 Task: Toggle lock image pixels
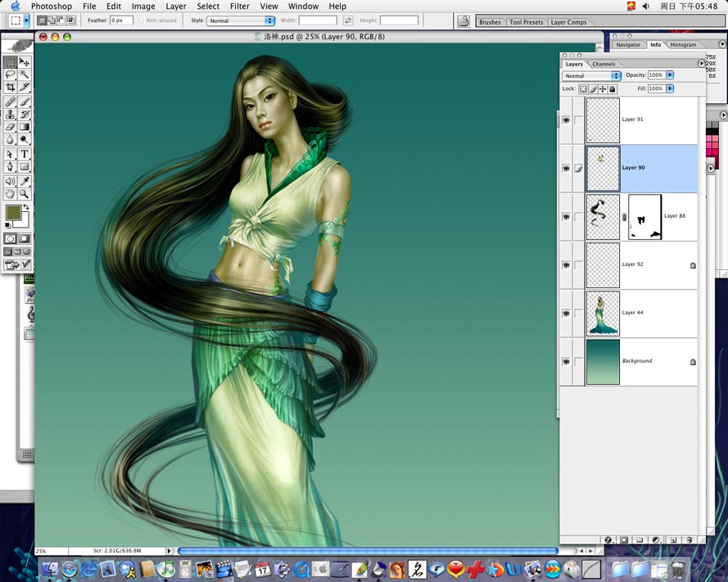pyautogui.click(x=593, y=88)
